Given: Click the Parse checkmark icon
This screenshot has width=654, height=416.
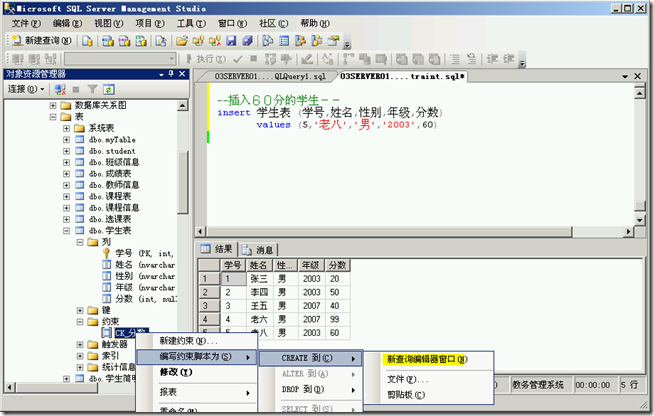Looking at the screenshot, I should pyautogui.click(x=238, y=59).
